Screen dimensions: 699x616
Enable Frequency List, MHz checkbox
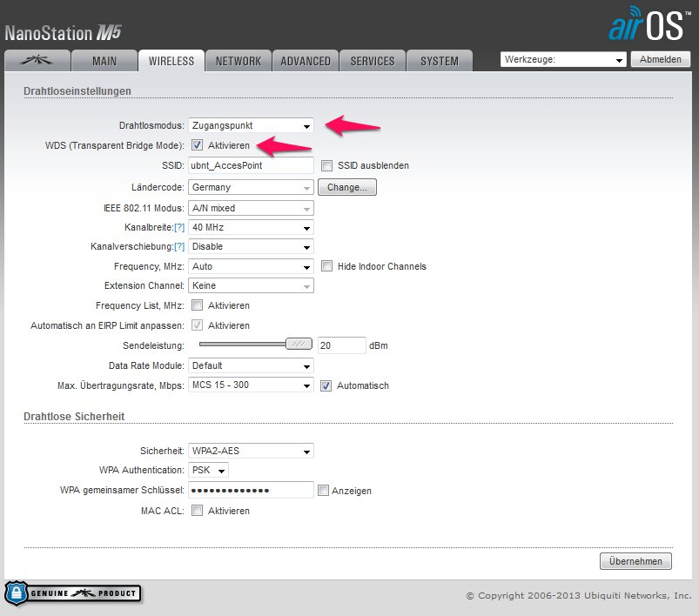pyautogui.click(x=197, y=305)
